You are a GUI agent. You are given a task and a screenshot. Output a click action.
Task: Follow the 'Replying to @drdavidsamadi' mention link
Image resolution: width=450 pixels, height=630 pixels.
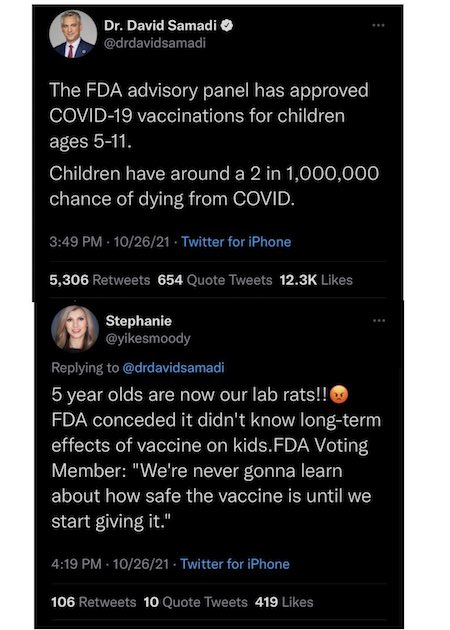[x=173, y=368]
